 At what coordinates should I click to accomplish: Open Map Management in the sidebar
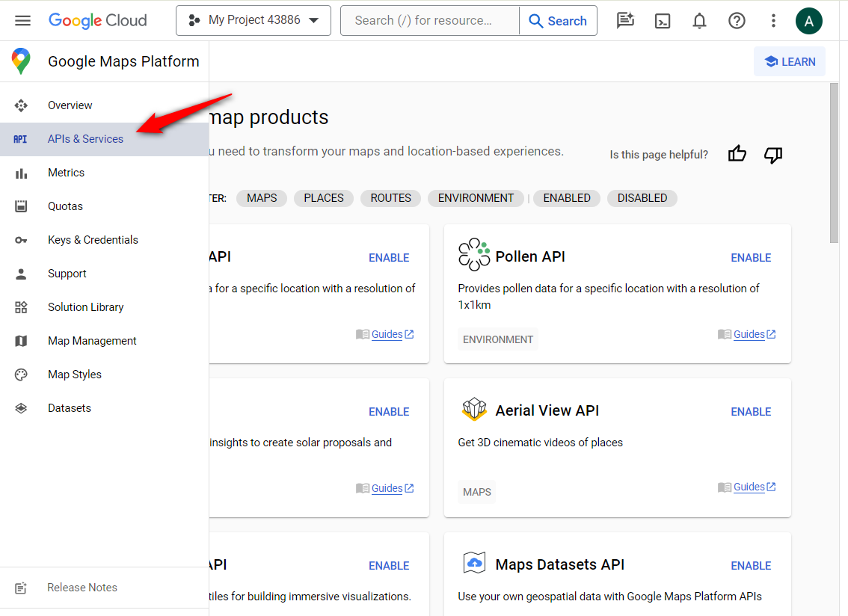tap(105, 341)
